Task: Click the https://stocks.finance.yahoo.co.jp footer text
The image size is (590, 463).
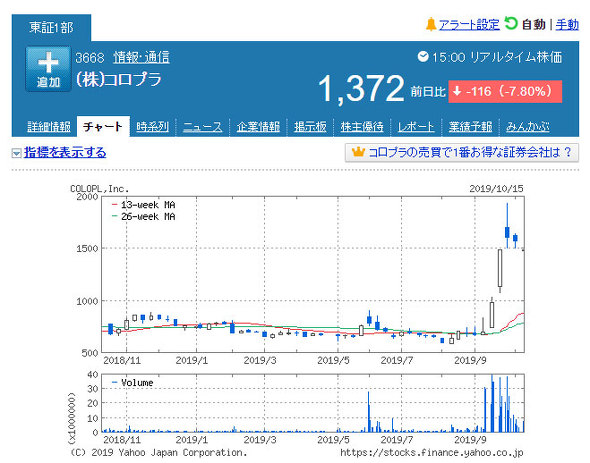Action: (432, 452)
